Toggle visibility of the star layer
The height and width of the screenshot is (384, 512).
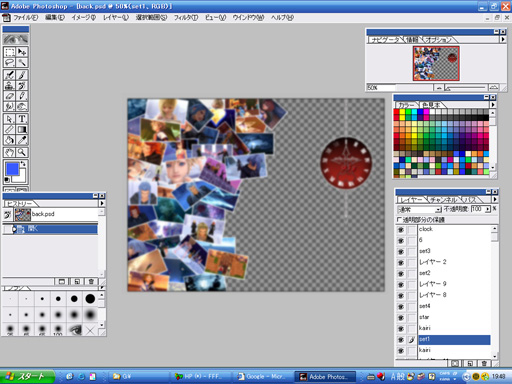[x=401, y=318]
